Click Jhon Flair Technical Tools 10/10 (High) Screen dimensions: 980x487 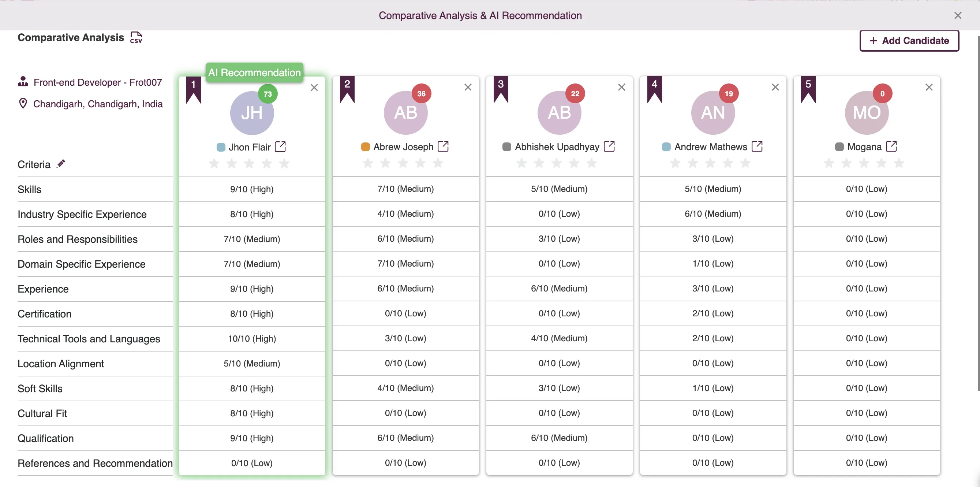(252, 338)
